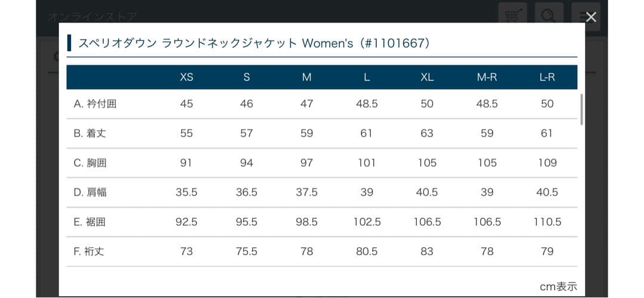Click the 110.5 hem value for L-R

(x=547, y=222)
